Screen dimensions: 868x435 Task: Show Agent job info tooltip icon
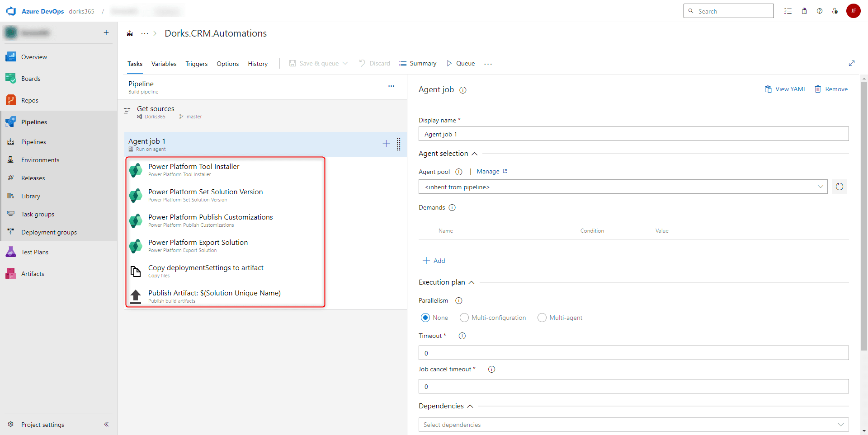tap(463, 90)
